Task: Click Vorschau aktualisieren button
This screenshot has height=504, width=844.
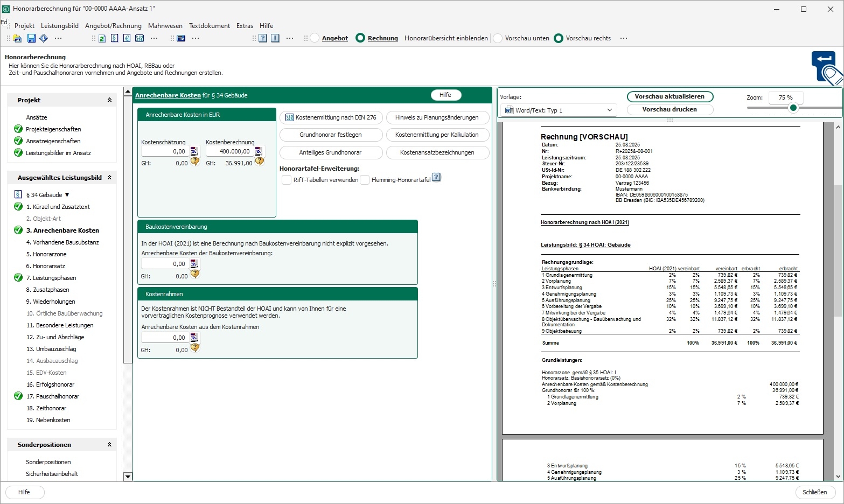Action: (669, 96)
